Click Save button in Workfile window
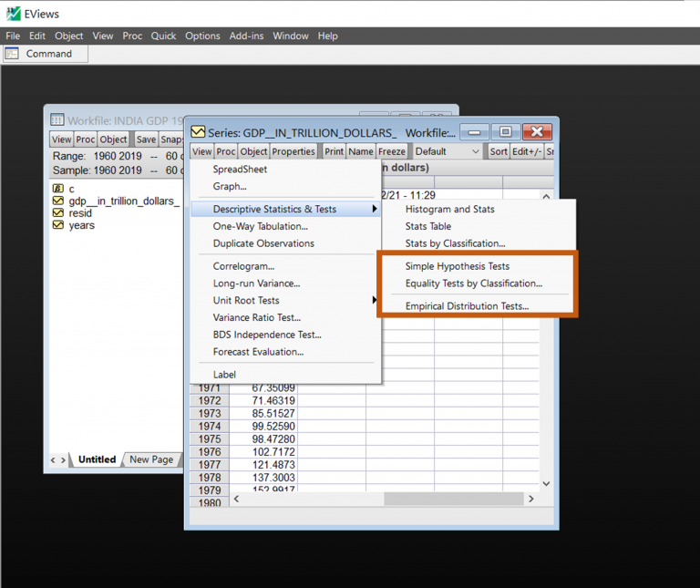This screenshot has height=588, width=700. click(x=146, y=139)
